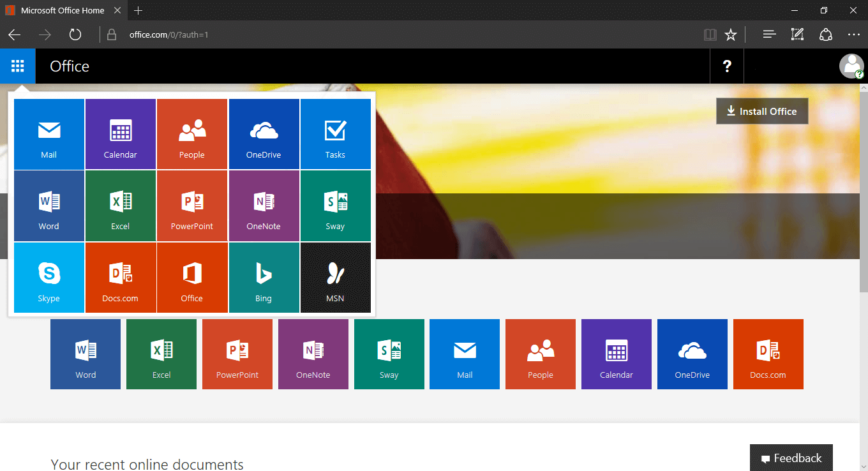
Task: Go back in the browser
Action: 15,34
